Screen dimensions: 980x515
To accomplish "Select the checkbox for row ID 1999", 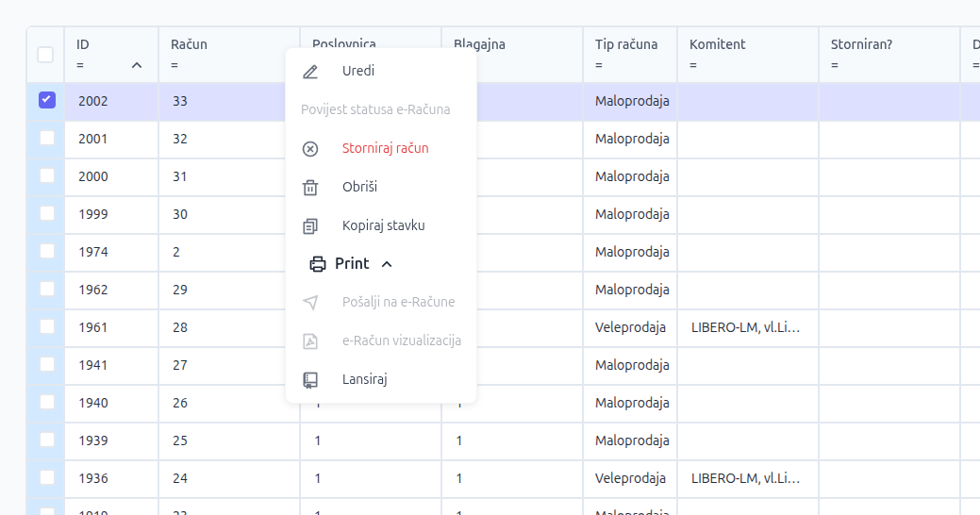I will pos(46,213).
